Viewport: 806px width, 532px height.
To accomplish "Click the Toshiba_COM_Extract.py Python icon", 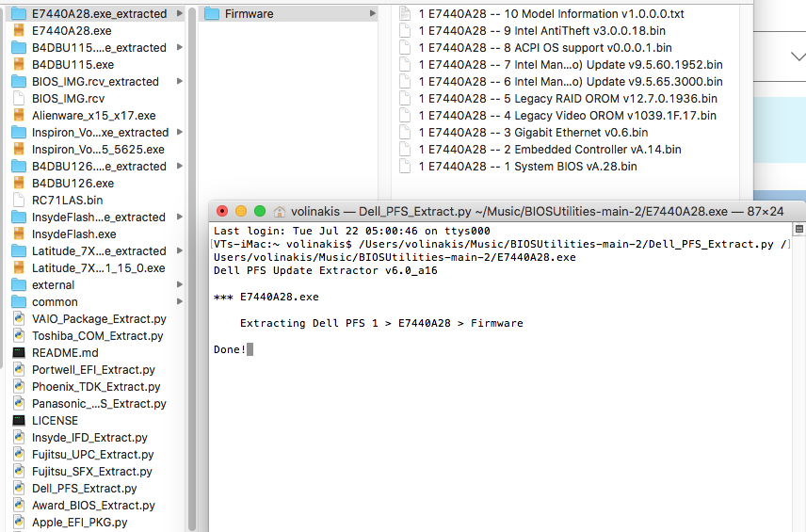I will (19, 336).
